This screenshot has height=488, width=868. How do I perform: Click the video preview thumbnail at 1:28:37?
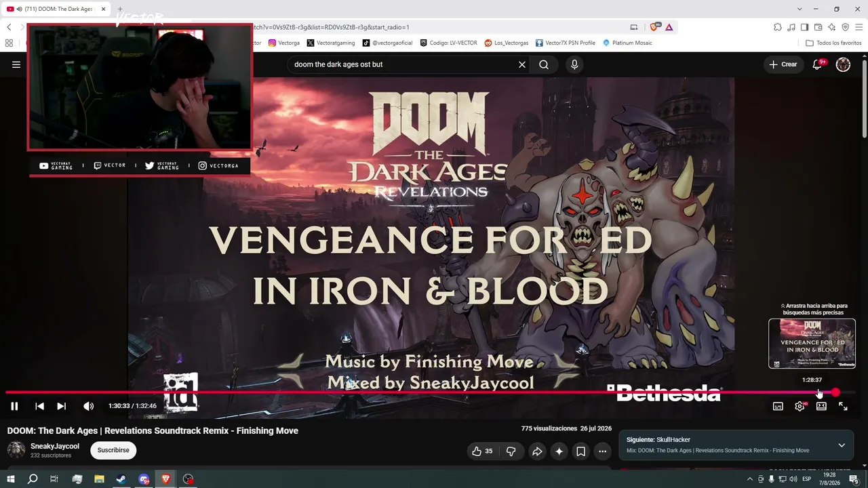812,344
